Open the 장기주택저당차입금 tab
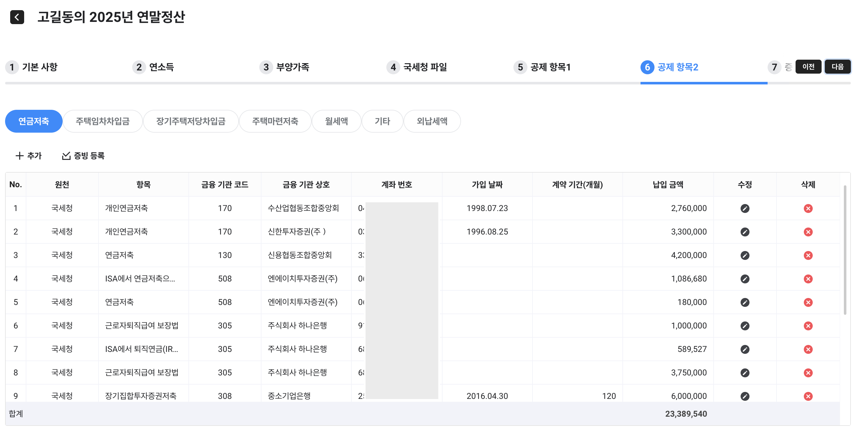 pyautogui.click(x=190, y=121)
